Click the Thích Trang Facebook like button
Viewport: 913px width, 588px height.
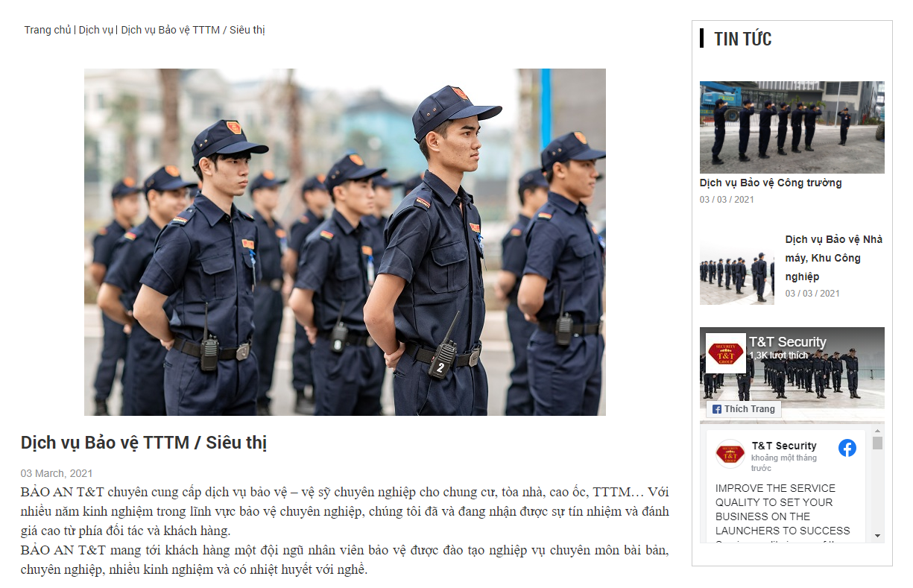(x=744, y=409)
